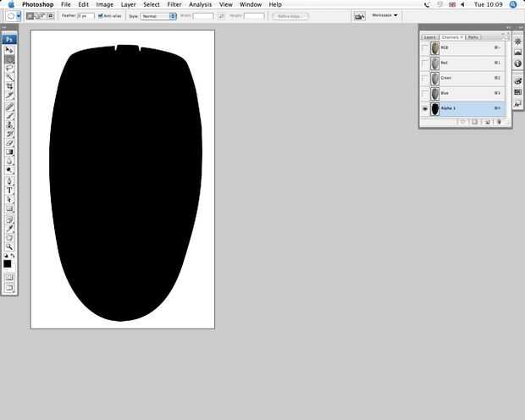This screenshot has height=420, width=525.
Task: Select the Eyedropper tool
Action: [9, 229]
